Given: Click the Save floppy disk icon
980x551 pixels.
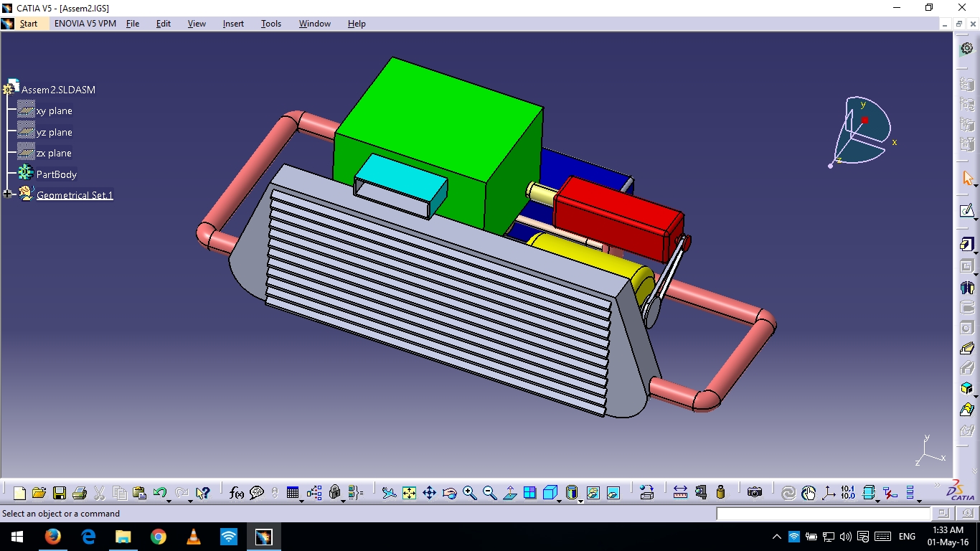Looking at the screenshot, I should coord(60,492).
